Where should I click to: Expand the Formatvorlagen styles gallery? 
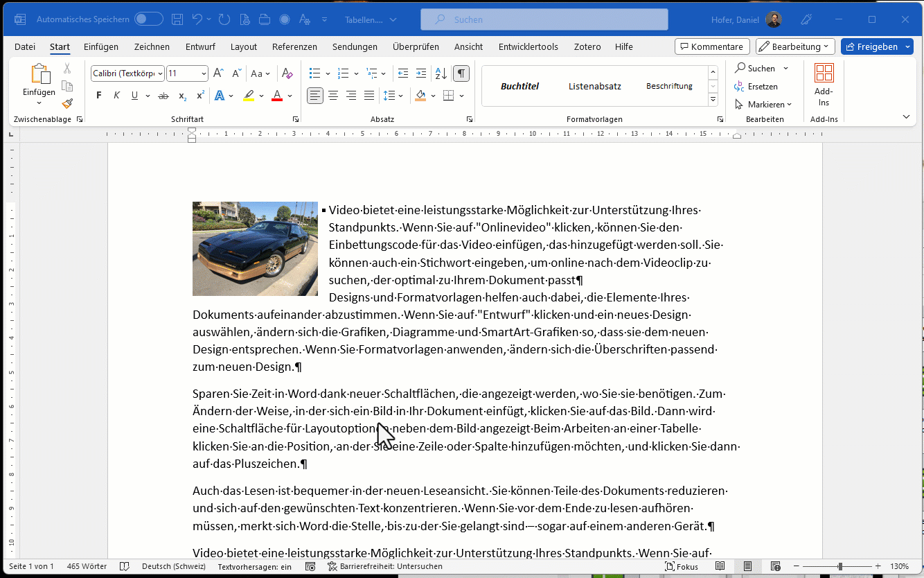coord(713,100)
